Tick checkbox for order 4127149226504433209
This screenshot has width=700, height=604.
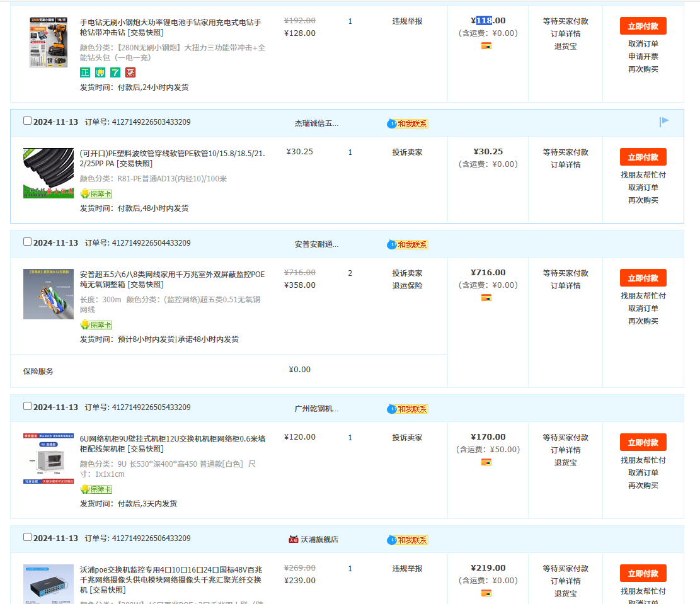click(x=27, y=242)
